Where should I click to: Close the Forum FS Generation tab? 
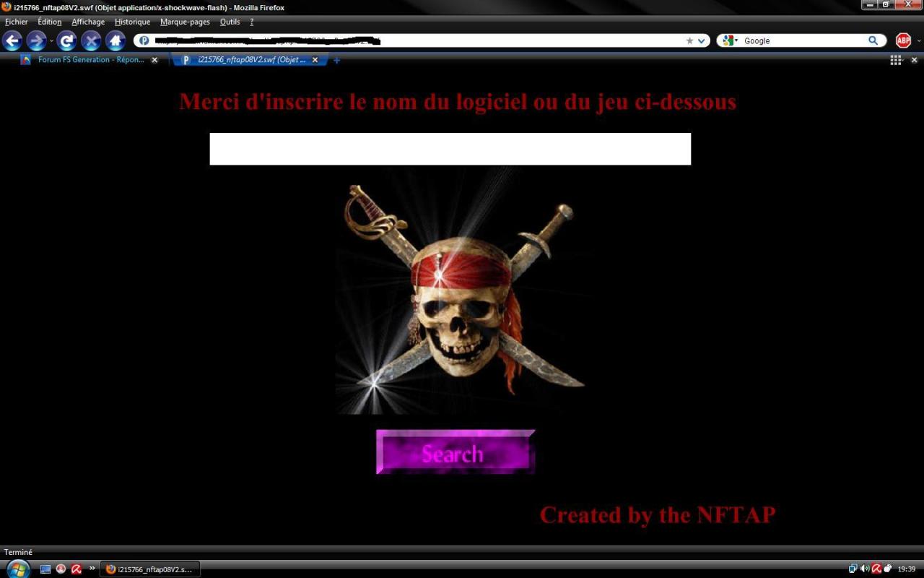click(x=154, y=60)
